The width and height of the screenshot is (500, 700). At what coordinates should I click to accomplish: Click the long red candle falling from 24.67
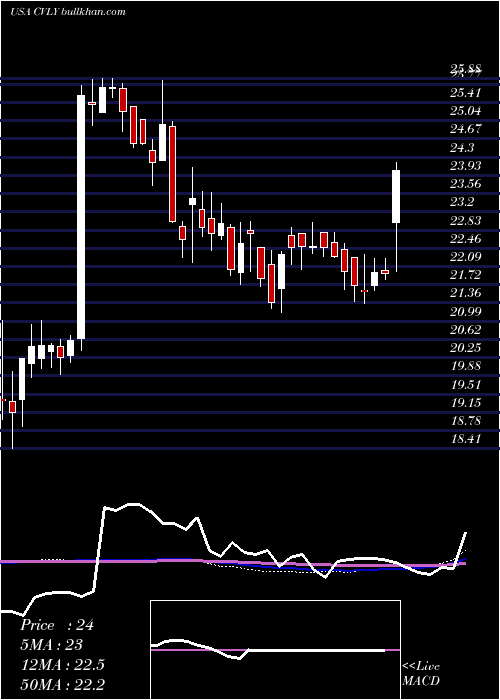pyautogui.click(x=172, y=174)
